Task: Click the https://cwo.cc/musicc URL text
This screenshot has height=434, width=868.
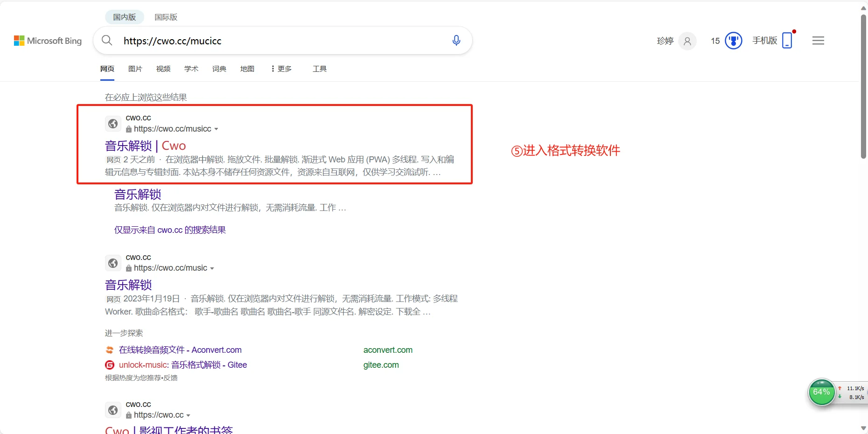Action: click(x=173, y=129)
